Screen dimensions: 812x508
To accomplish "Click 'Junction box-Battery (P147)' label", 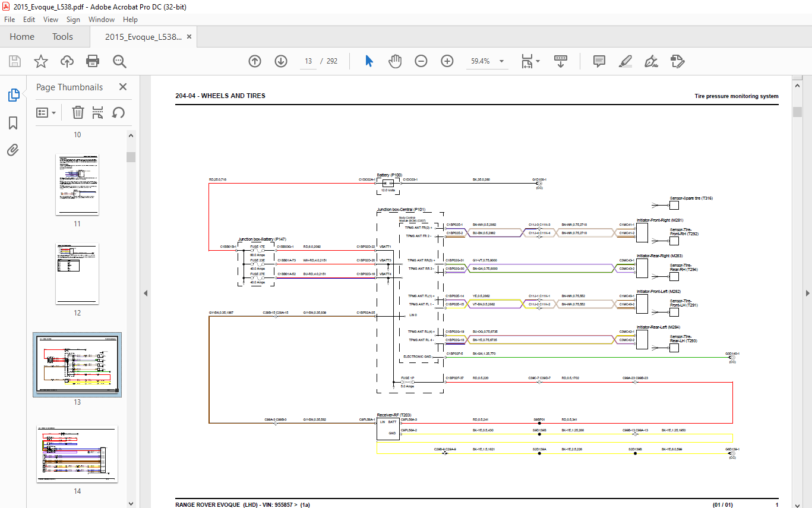I will (262, 239).
